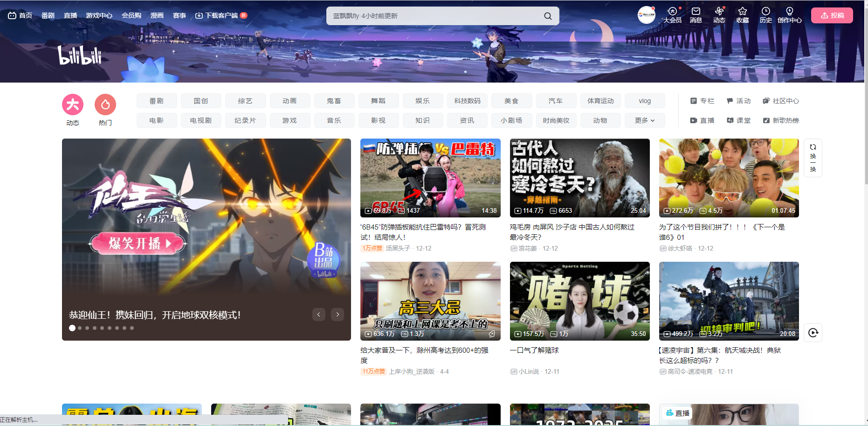This screenshot has width=868, height=426.
Task: Click the search magnifier icon
Action: pyautogui.click(x=547, y=15)
